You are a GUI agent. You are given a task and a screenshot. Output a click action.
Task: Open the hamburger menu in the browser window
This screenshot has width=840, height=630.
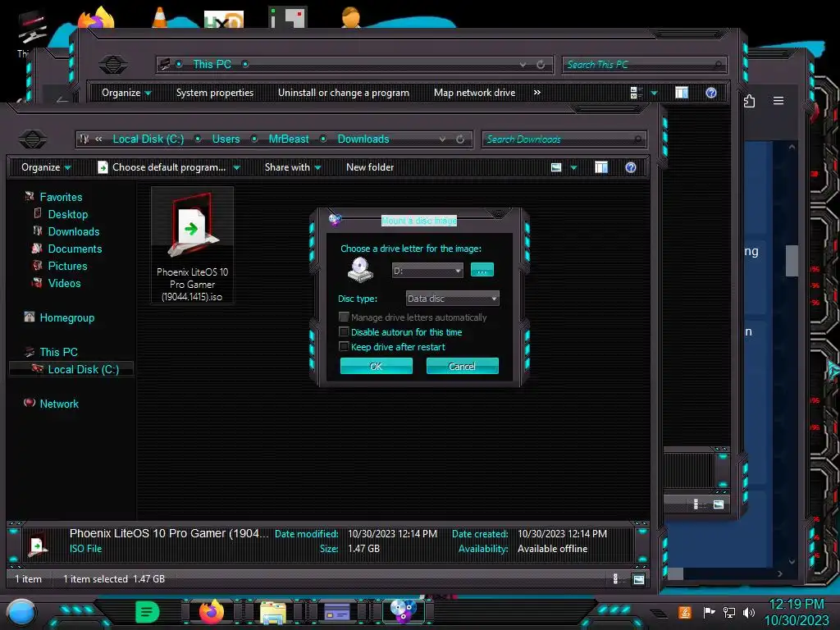click(778, 101)
